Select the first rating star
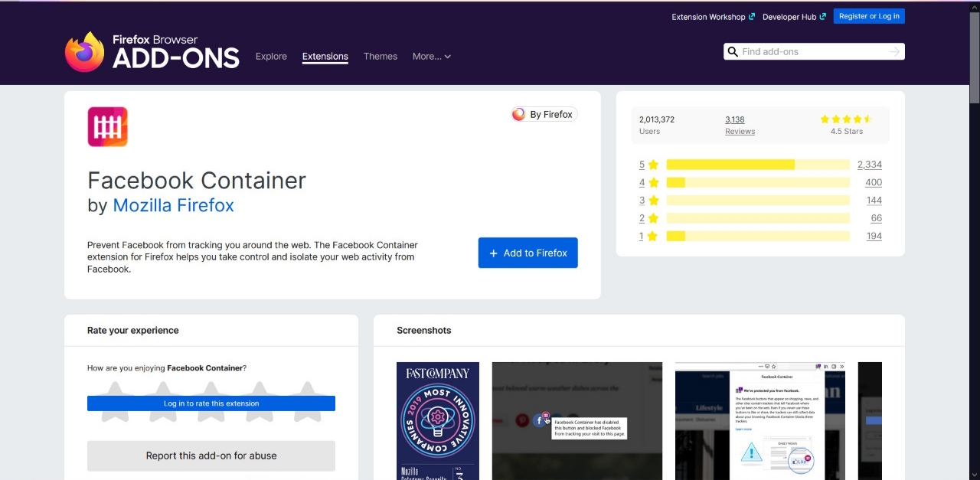This screenshot has width=980, height=480. click(x=116, y=401)
